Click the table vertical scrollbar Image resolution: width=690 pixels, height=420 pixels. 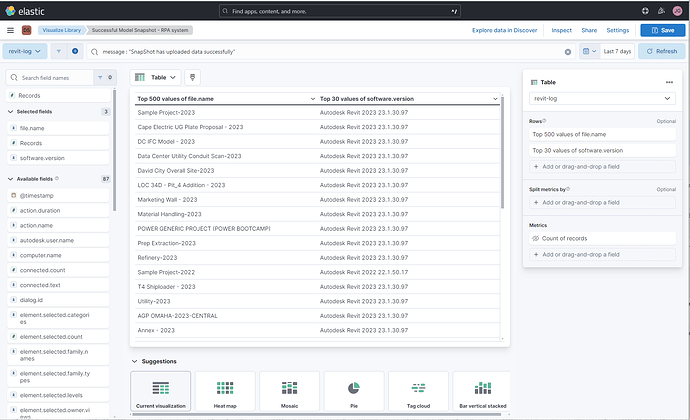click(x=502, y=152)
